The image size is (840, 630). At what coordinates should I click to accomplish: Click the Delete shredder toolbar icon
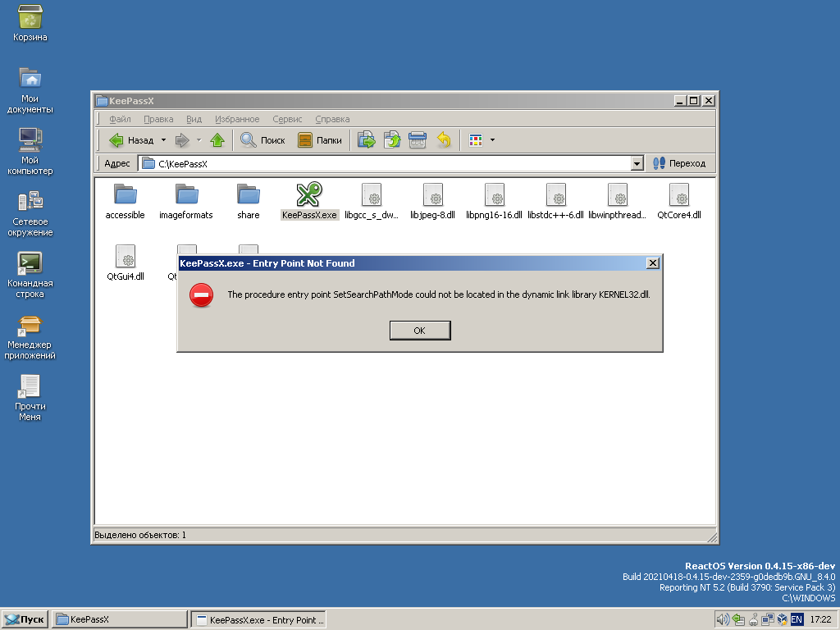point(418,140)
